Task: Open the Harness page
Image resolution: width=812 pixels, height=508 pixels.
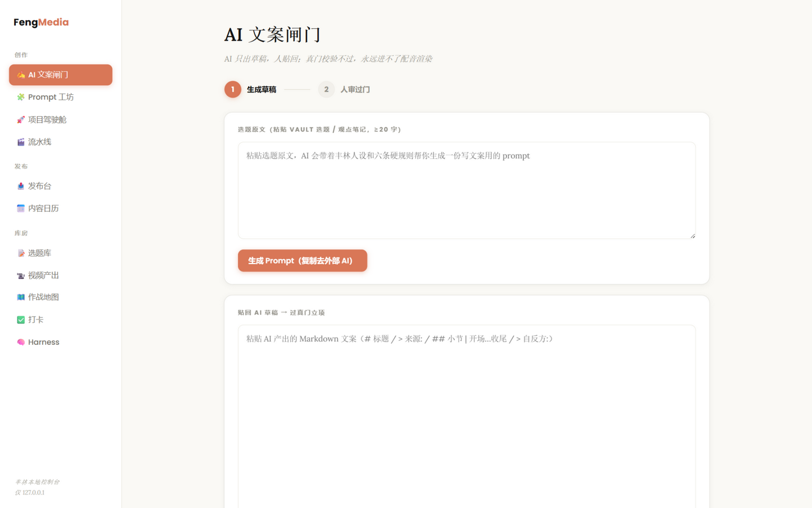Action: [60, 342]
